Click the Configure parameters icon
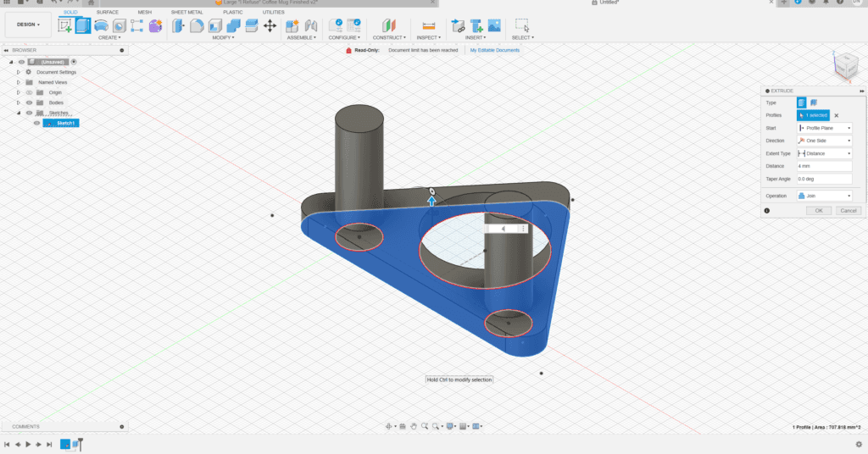This screenshot has width=868, height=454. click(x=336, y=25)
